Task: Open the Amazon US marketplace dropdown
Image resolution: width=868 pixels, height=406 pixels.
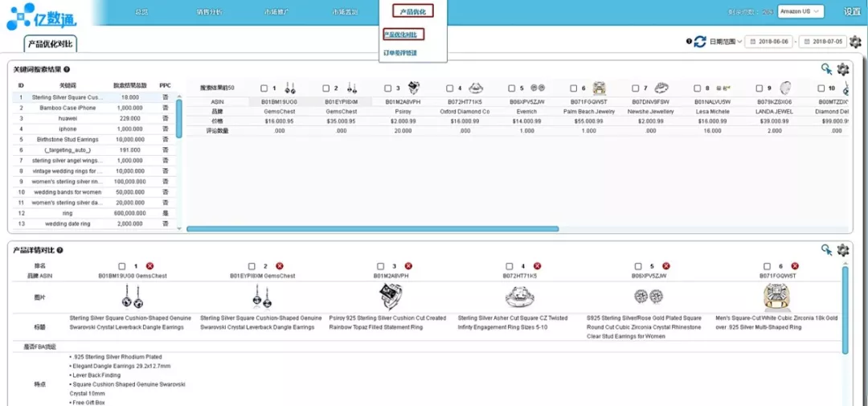Action: tap(801, 11)
